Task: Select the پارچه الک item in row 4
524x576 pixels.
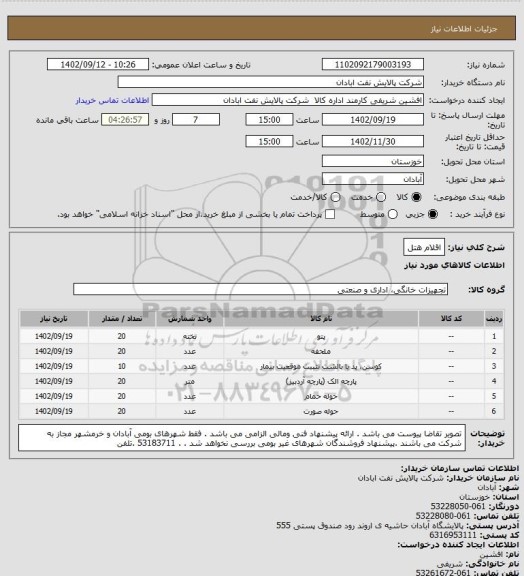Action: pyautogui.click(x=321, y=381)
